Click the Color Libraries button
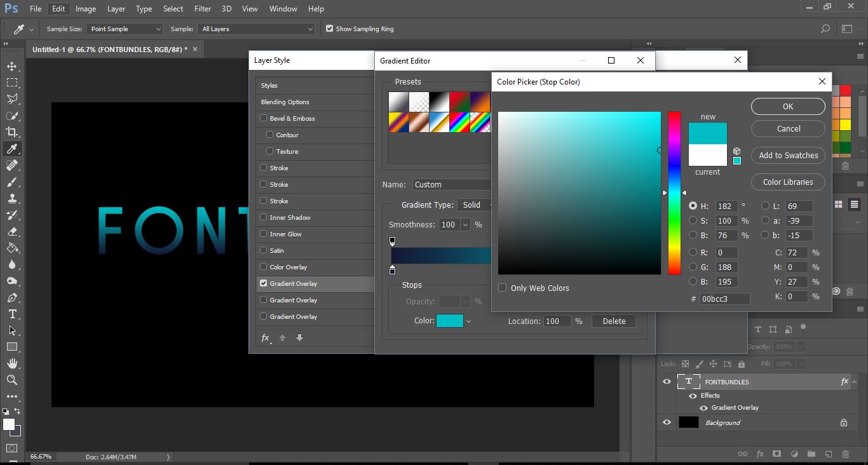The height and width of the screenshot is (465, 868). 788,182
